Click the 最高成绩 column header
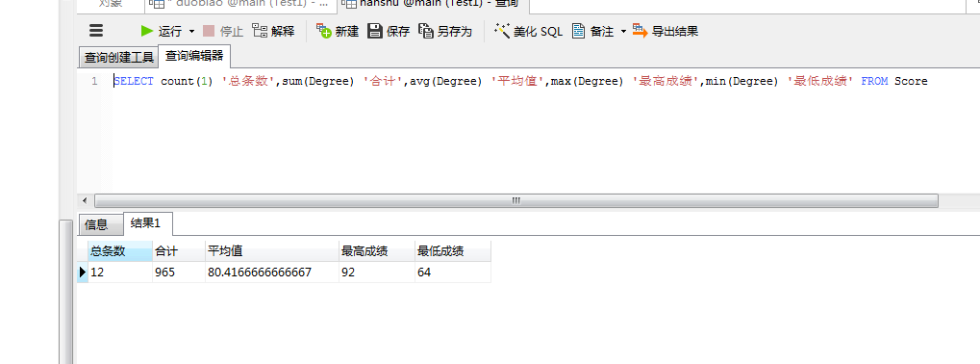 point(377,251)
